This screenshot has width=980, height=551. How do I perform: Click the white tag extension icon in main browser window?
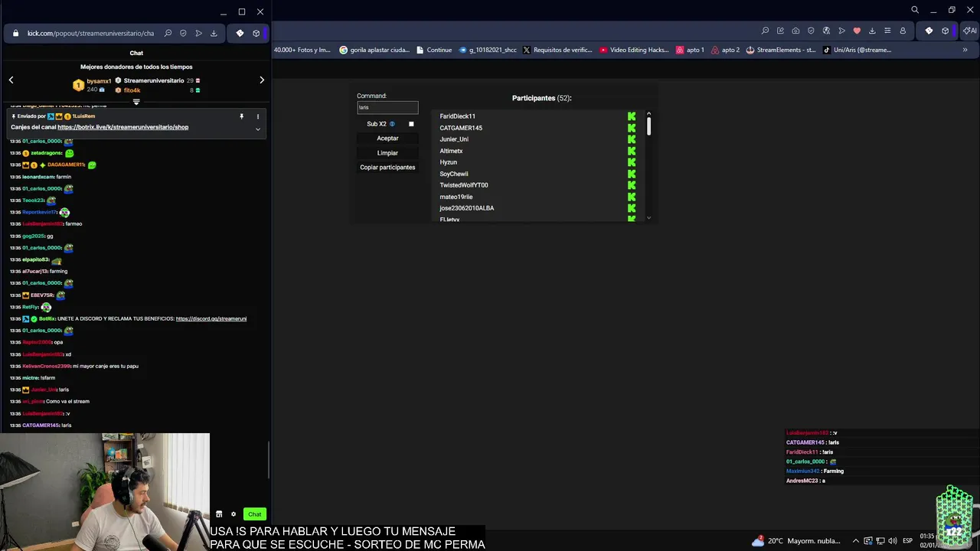pos(929,31)
